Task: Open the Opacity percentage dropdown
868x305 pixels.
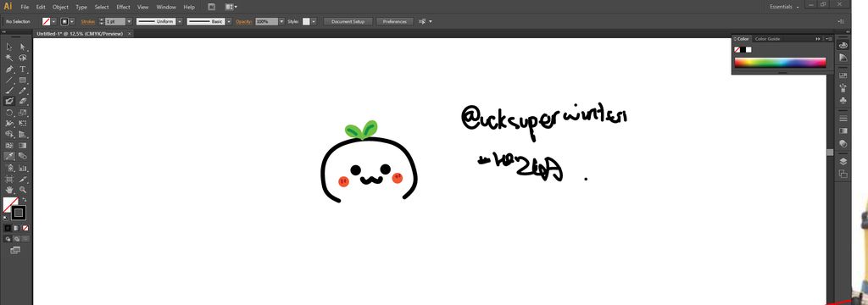Action: 281,21
